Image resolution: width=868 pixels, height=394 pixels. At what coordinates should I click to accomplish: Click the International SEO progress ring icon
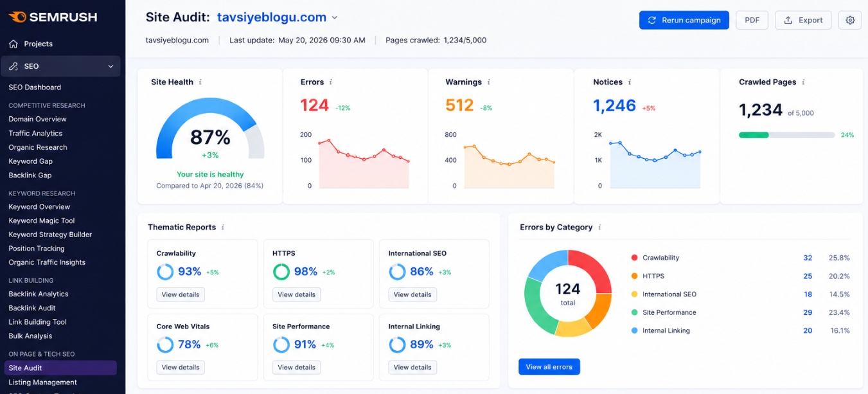397,272
